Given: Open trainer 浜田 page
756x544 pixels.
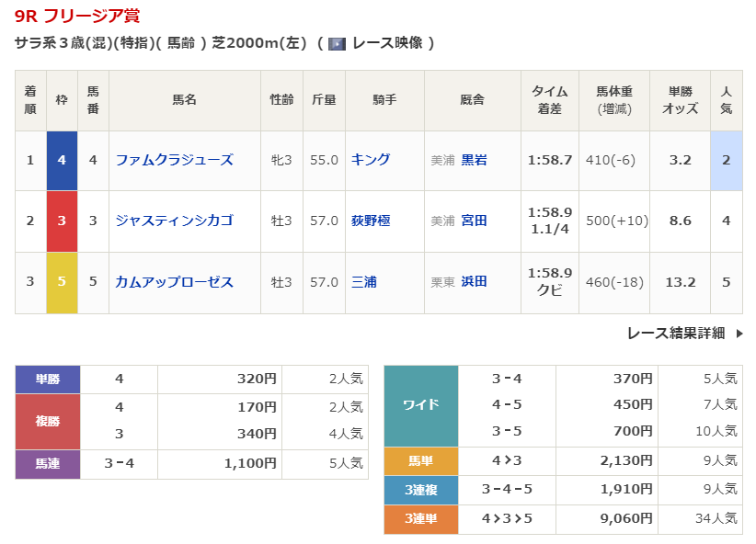Looking at the screenshot, I should pos(474,282).
